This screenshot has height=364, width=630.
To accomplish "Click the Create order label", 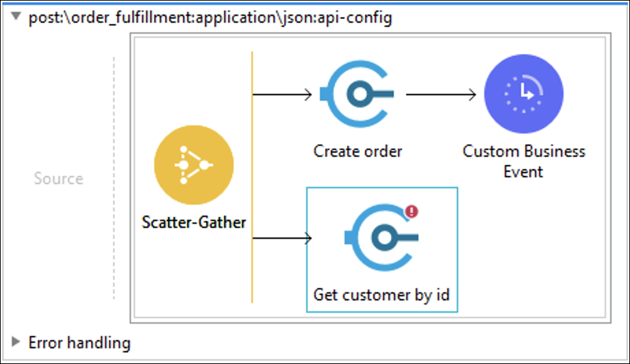I will [357, 151].
